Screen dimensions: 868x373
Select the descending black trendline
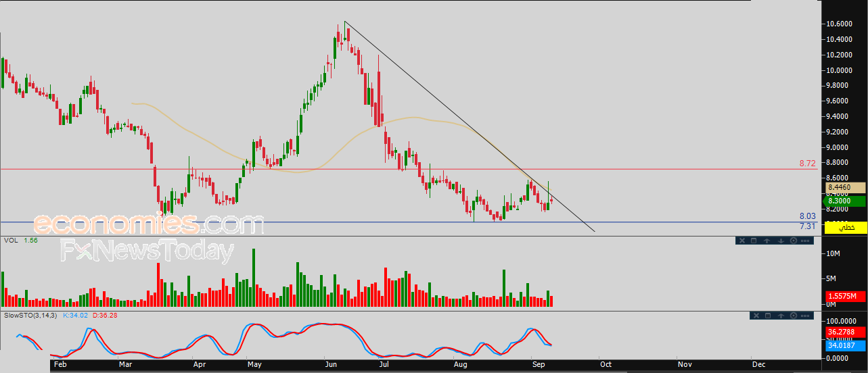coord(470,126)
